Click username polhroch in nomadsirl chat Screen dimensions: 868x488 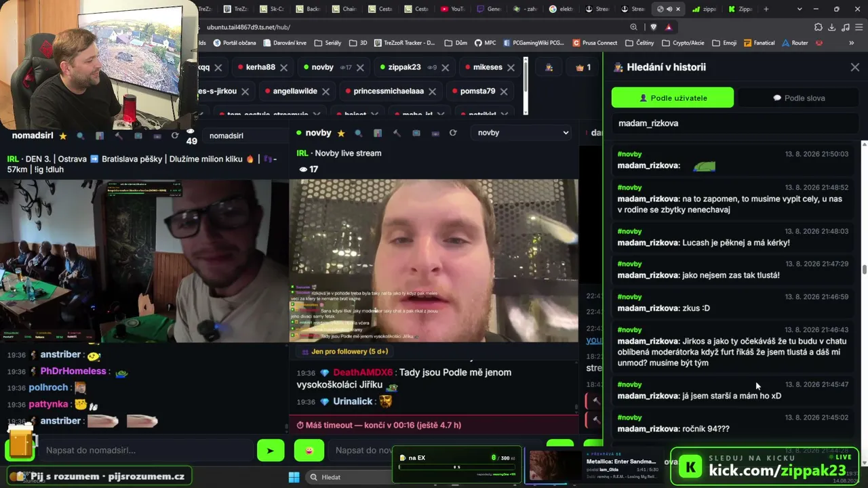click(48, 388)
